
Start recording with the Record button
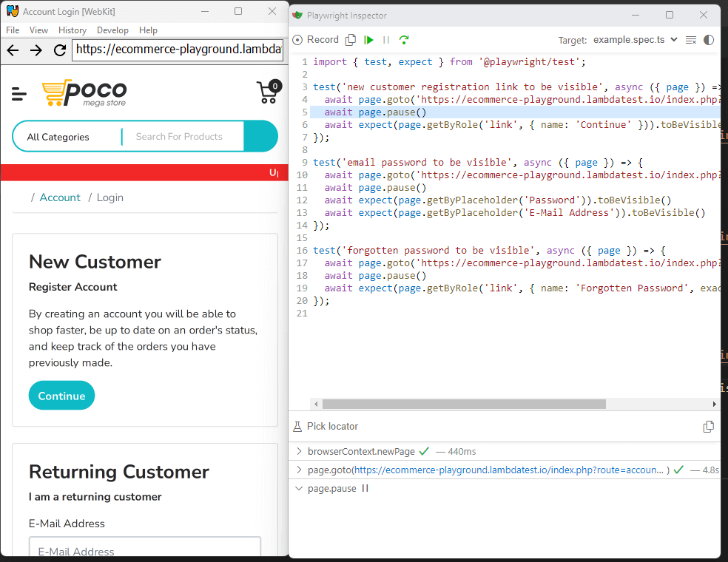tap(316, 40)
